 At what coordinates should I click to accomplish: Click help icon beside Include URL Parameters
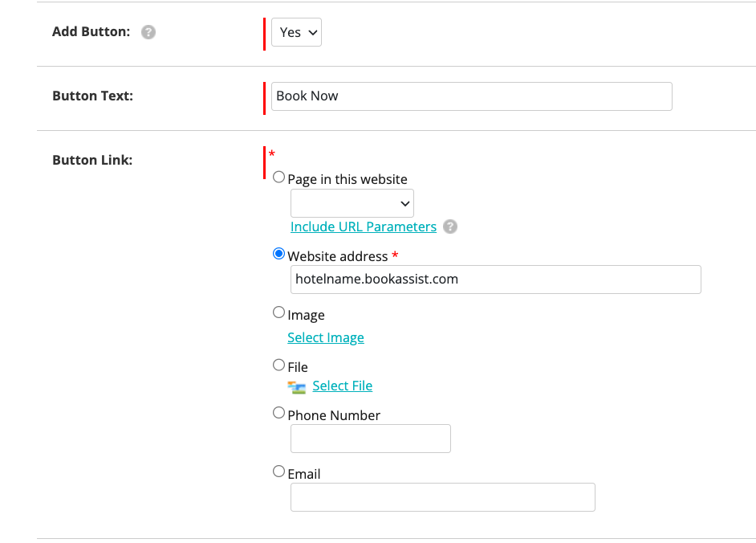pos(450,227)
